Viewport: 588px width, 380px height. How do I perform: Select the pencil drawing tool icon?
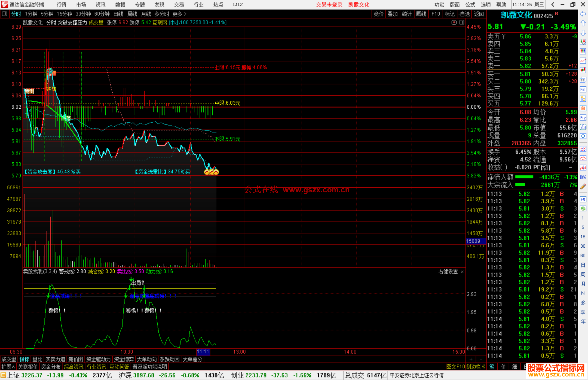tap(583, 187)
